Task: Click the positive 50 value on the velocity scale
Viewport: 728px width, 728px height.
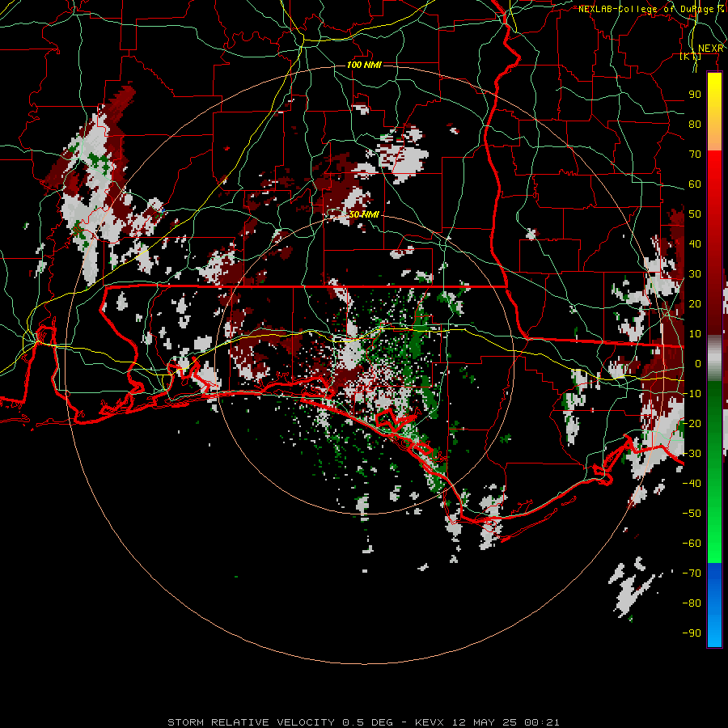Action: [x=695, y=214]
